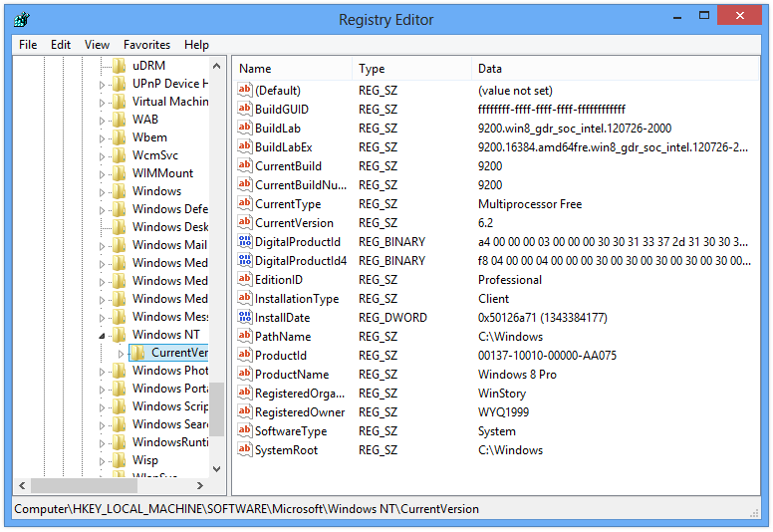Click the tree pane scroll right arrow
The width and height of the screenshot is (773, 532).
coord(199,485)
